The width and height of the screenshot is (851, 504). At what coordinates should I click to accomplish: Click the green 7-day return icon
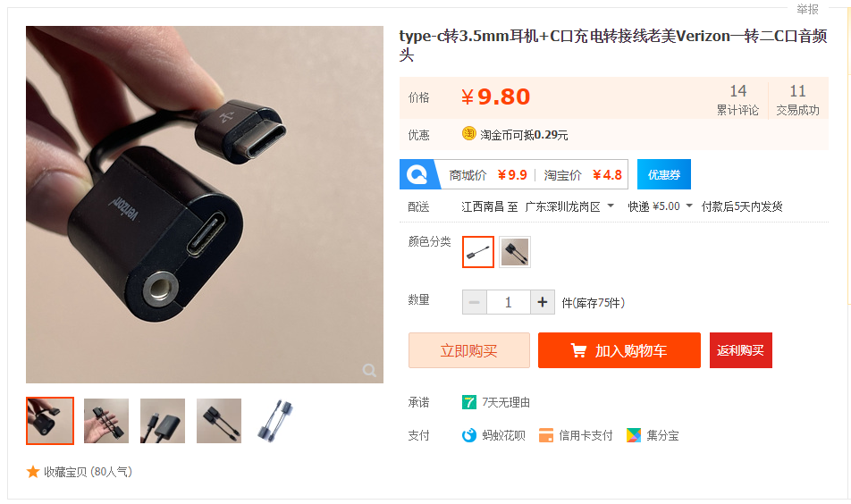click(x=469, y=402)
